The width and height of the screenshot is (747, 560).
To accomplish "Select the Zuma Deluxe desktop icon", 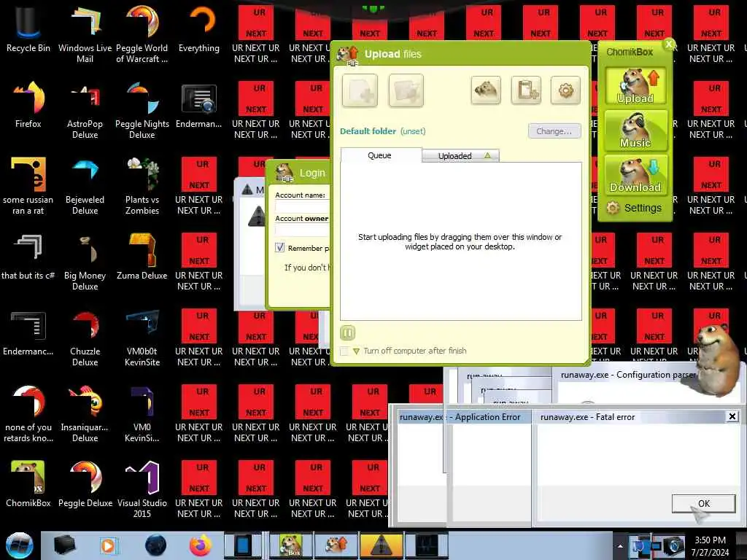I will (142, 256).
